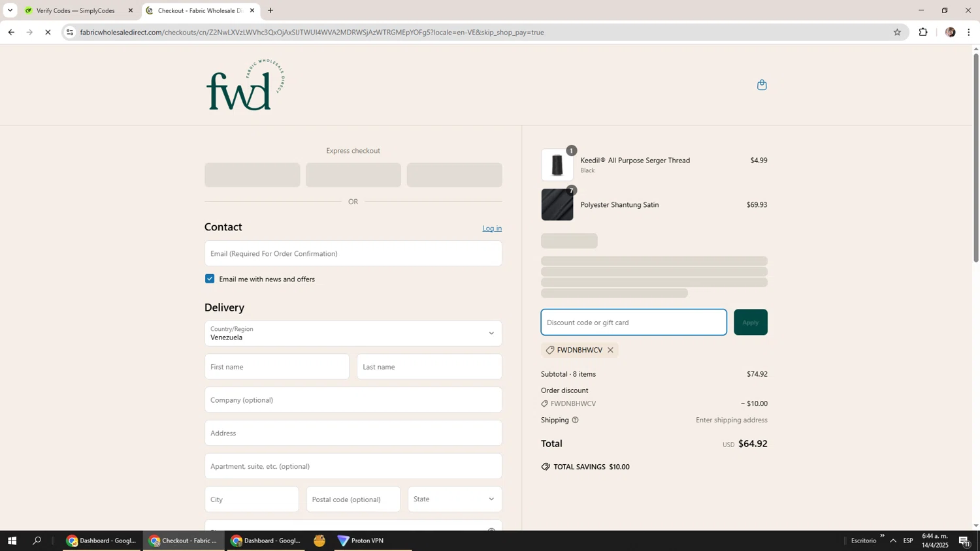This screenshot has width=980, height=551.
Task: Open the orange app icon in the taskbar
Action: pos(319,541)
